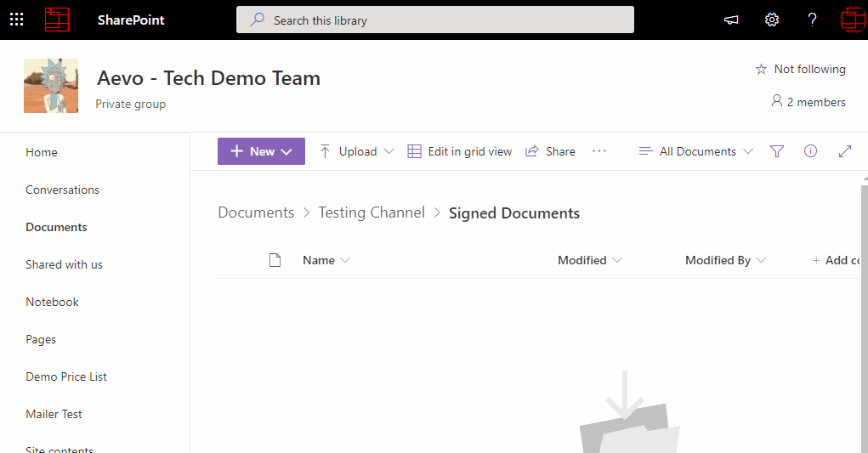The height and width of the screenshot is (453, 868).
Task: Click the Private group label
Action: [131, 104]
